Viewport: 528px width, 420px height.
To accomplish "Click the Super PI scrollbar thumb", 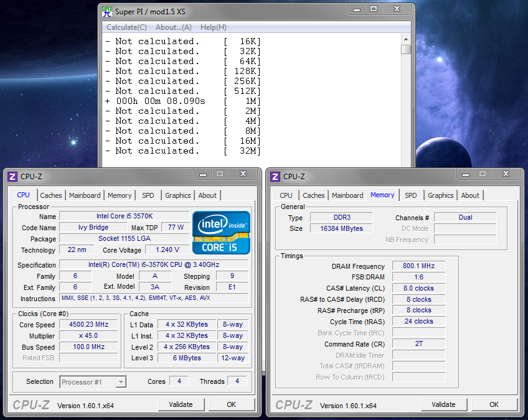I will point(406,50).
